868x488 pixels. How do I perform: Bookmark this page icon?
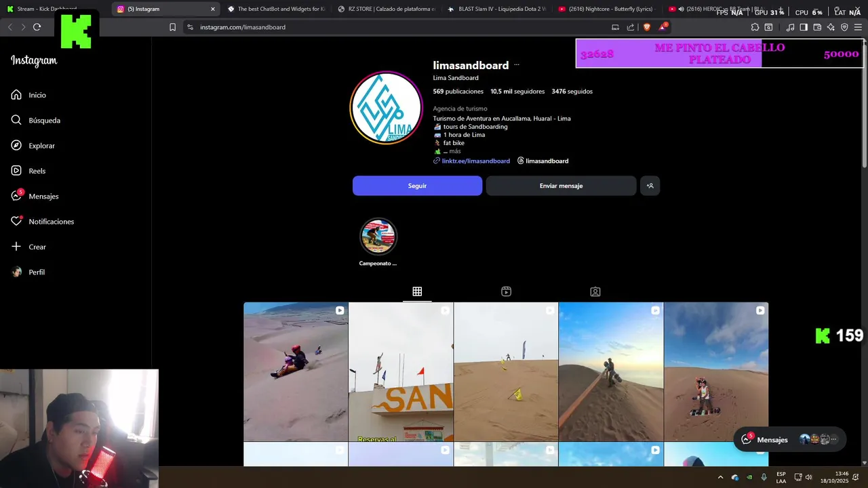click(x=172, y=27)
